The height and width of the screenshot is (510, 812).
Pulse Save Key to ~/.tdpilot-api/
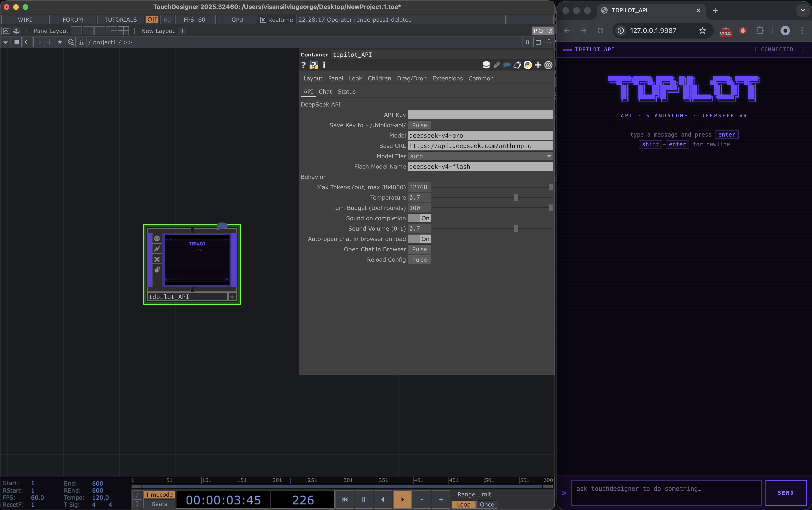pyautogui.click(x=419, y=125)
